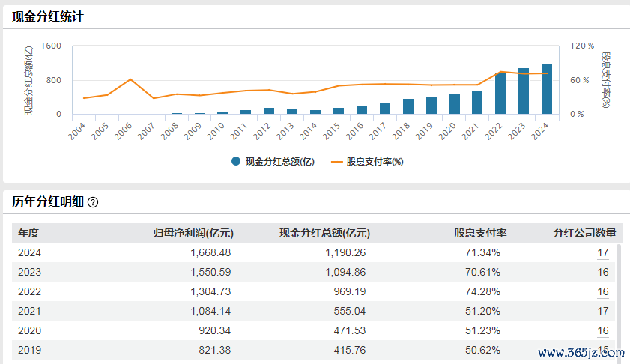The height and width of the screenshot is (364, 630).
Task: Open the 2023 row's company count link
Action: click(x=602, y=273)
